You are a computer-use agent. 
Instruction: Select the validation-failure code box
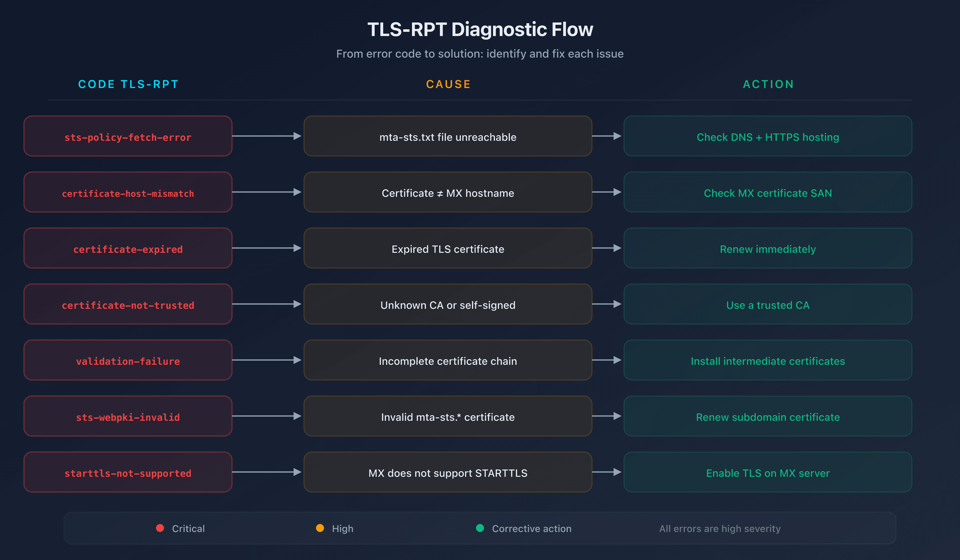click(128, 360)
